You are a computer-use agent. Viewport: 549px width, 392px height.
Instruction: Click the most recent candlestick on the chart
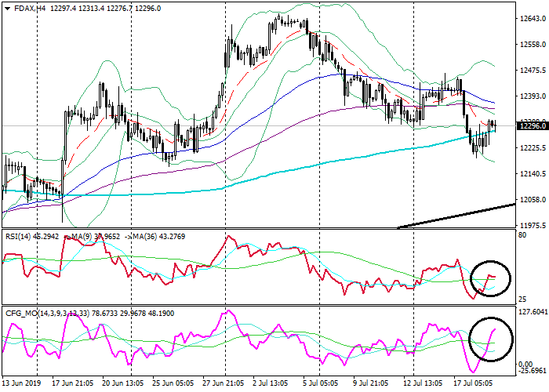point(495,125)
